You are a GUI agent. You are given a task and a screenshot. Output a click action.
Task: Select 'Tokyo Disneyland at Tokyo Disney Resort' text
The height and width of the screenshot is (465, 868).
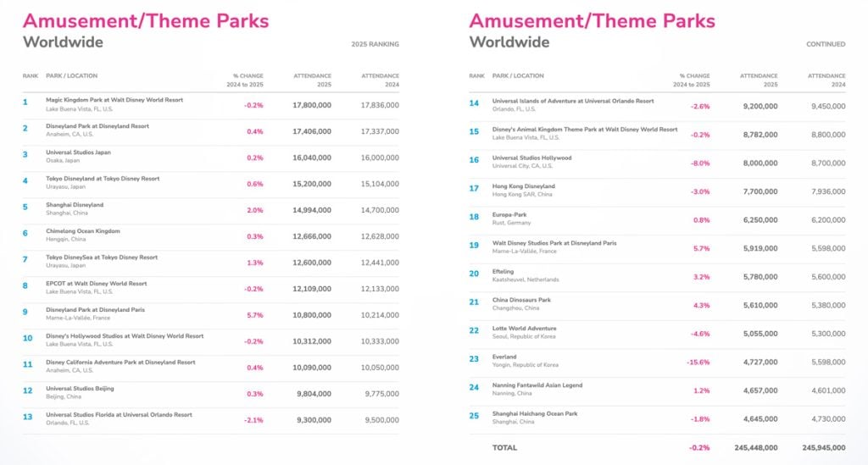[x=103, y=179]
